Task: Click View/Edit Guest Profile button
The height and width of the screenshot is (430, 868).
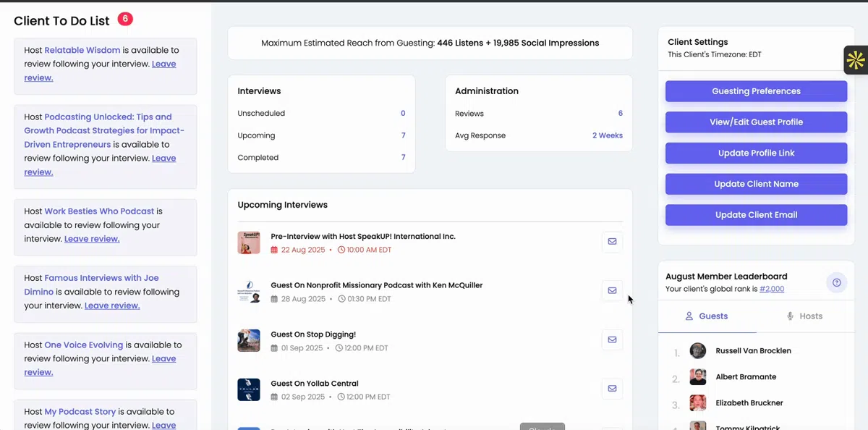Action: [756, 122]
